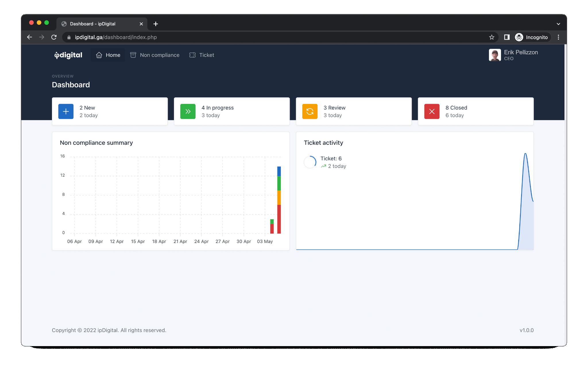Viewport: 588px width, 374px height.
Task: Go back with the browser arrow
Action: (x=30, y=37)
